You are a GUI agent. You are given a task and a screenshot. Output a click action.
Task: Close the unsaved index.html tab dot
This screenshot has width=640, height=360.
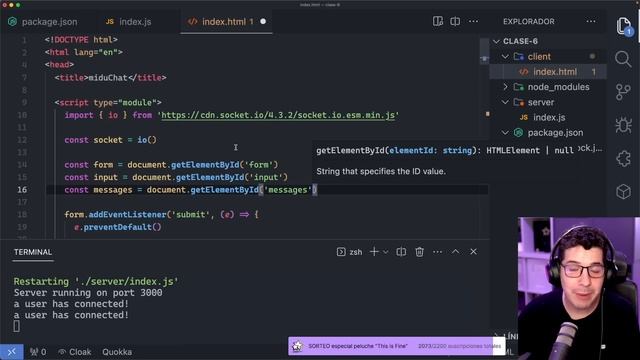pos(263,21)
